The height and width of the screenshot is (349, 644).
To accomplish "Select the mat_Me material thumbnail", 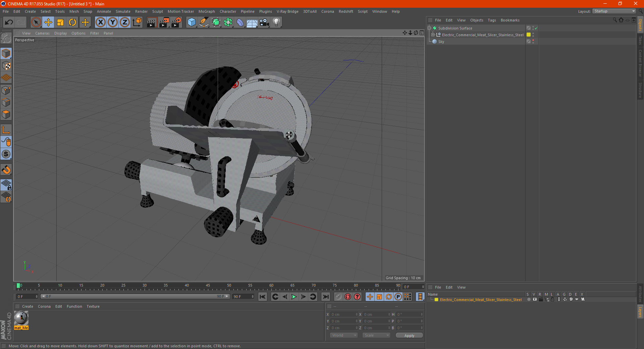I will click(21, 318).
